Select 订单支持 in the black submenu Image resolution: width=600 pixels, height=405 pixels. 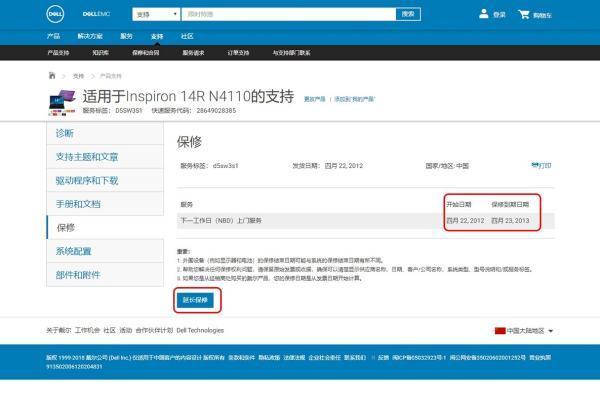238,53
